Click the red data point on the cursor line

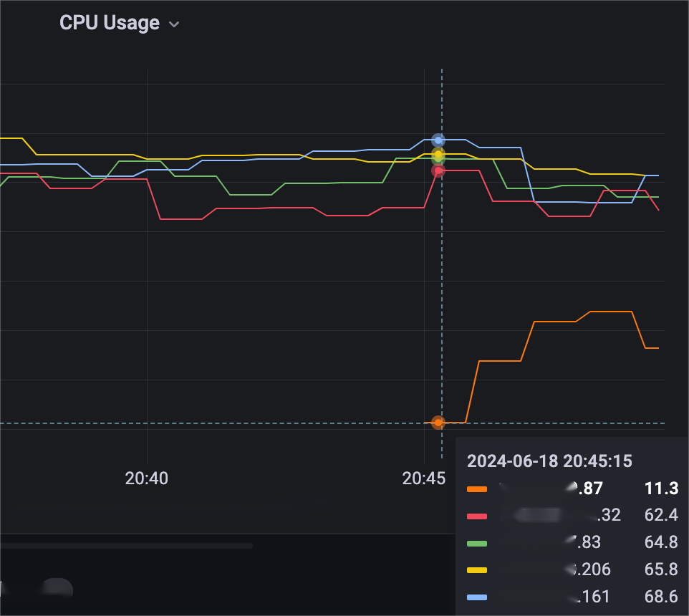click(x=438, y=171)
